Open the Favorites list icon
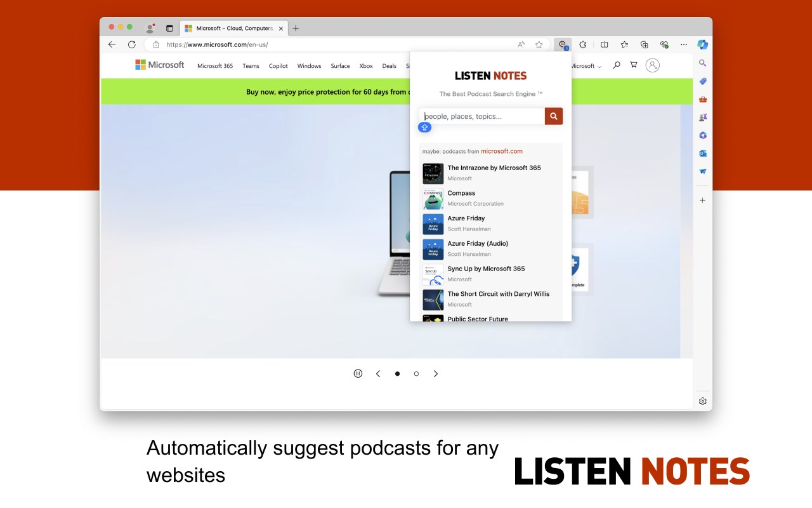This screenshot has height=508, width=812. click(x=624, y=44)
